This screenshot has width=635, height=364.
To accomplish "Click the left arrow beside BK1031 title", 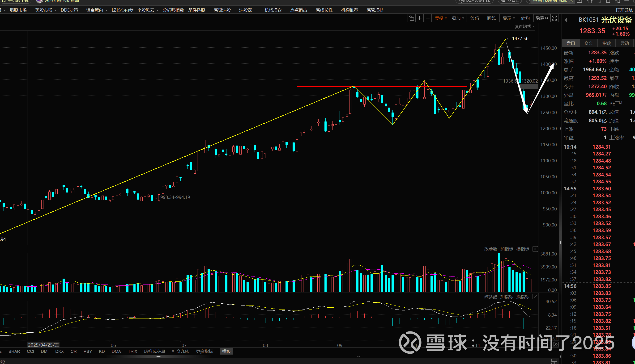I will click(566, 20).
